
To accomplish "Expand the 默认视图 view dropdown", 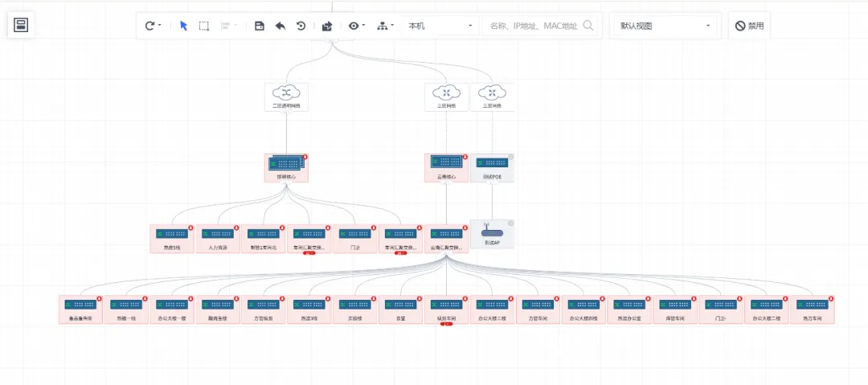I will (664, 26).
